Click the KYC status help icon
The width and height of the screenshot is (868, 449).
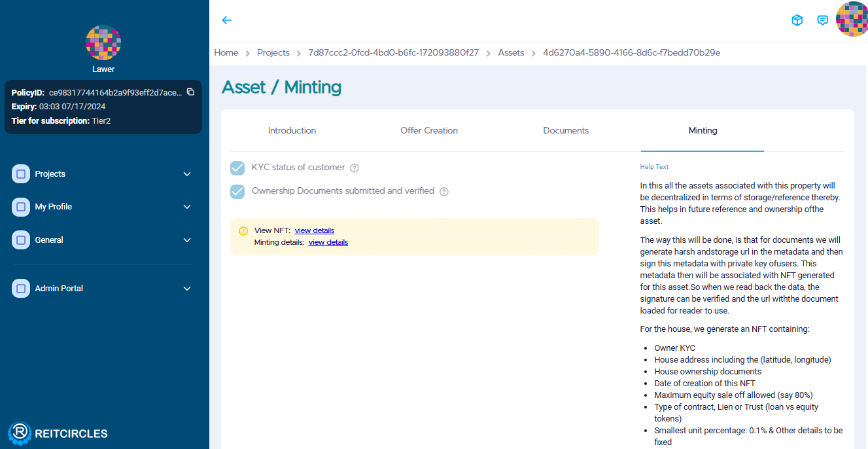[355, 168]
